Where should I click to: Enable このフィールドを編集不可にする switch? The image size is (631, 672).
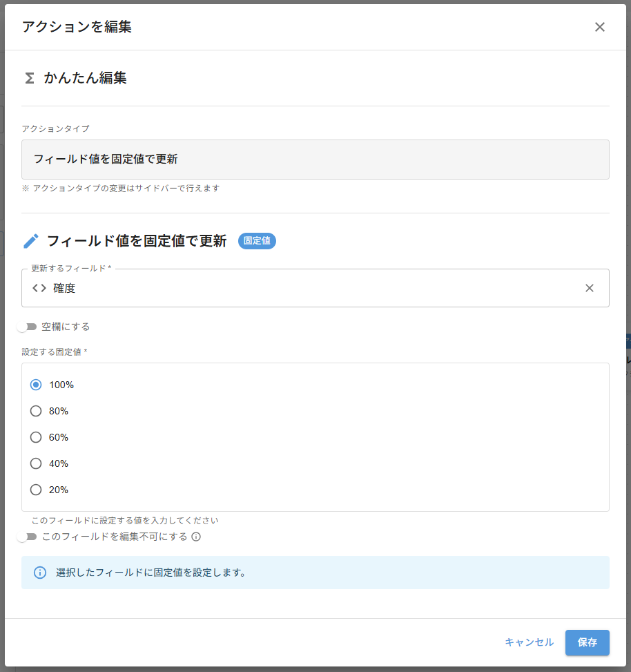pos(28,537)
